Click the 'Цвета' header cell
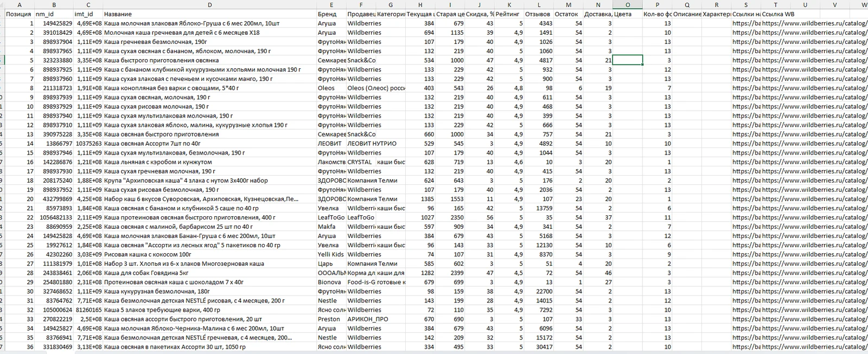 pyautogui.click(x=628, y=14)
